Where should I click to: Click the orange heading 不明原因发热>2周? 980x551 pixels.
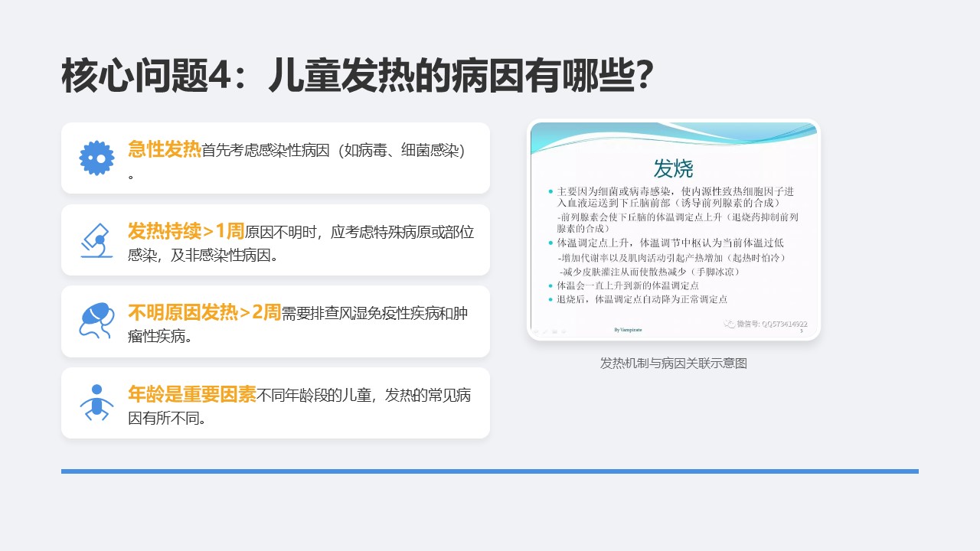point(204,312)
